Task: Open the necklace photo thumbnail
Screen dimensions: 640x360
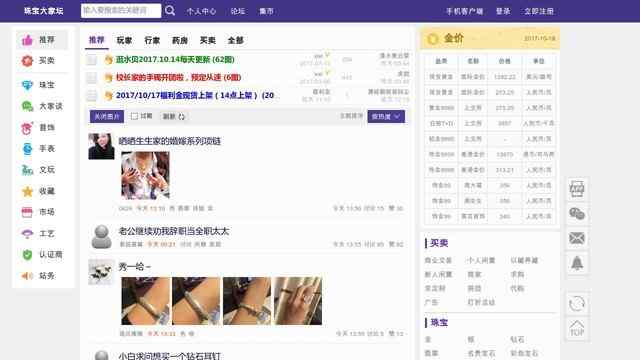Action: pyautogui.click(x=145, y=176)
